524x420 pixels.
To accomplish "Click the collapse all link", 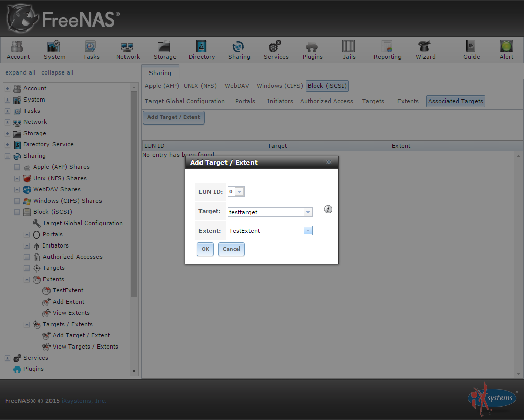I will pyautogui.click(x=57, y=72).
